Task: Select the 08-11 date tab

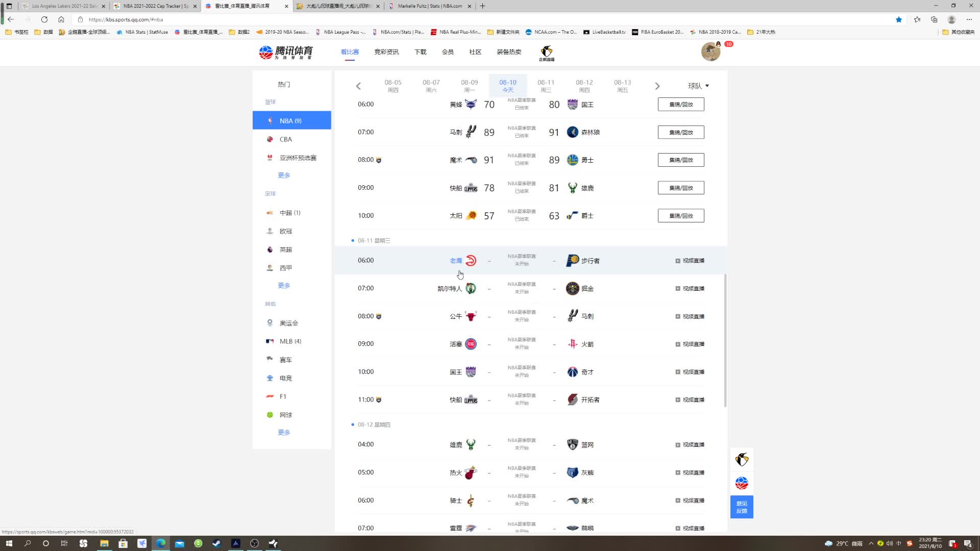Action: (x=546, y=85)
